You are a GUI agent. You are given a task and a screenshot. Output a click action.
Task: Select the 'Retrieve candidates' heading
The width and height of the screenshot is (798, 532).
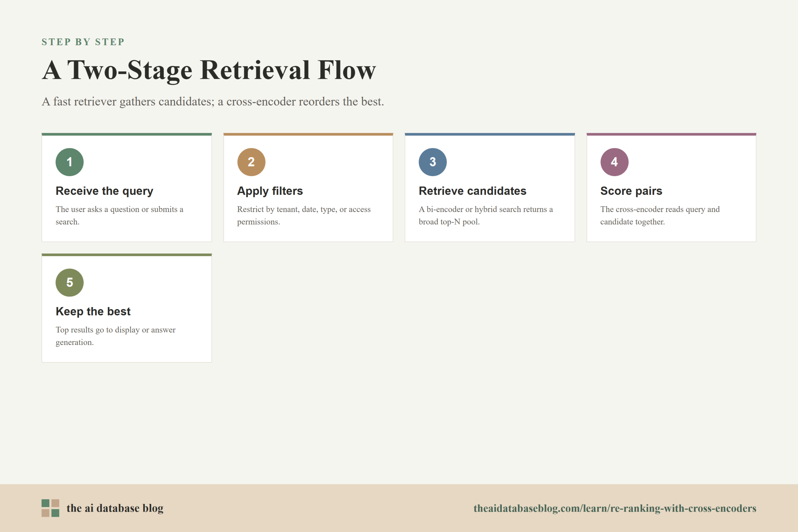click(473, 191)
